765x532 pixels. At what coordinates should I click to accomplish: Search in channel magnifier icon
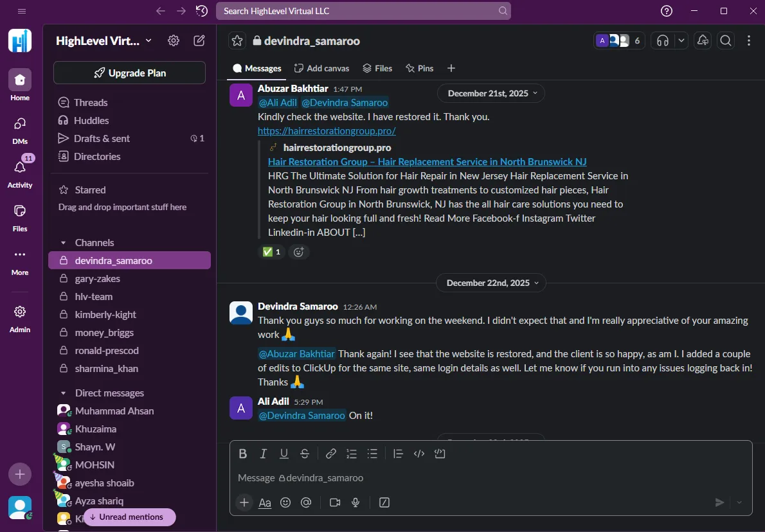coord(726,40)
